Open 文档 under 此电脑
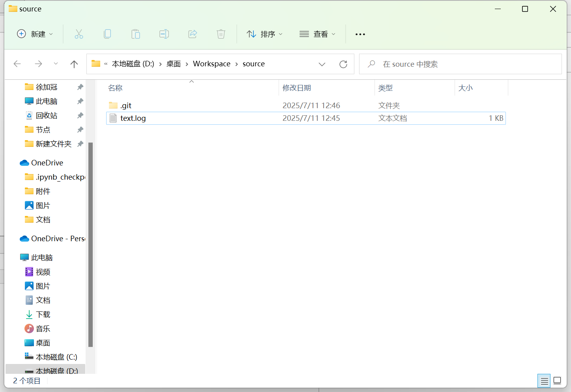 point(43,300)
